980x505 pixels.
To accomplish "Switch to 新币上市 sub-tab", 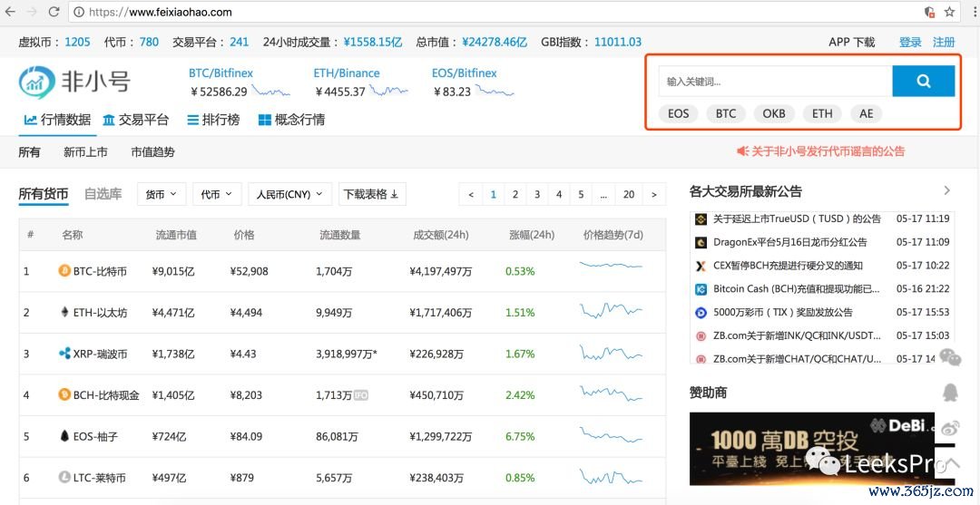I will click(85, 151).
